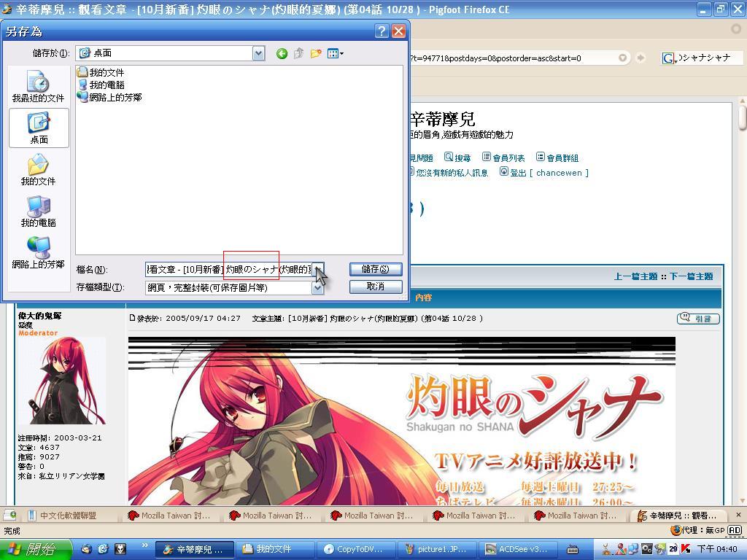Image resolution: width=747 pixels, height=560 pixels.
Task: Launch the Internet Explorer quick launch icon
Action: tap(103, 549)
